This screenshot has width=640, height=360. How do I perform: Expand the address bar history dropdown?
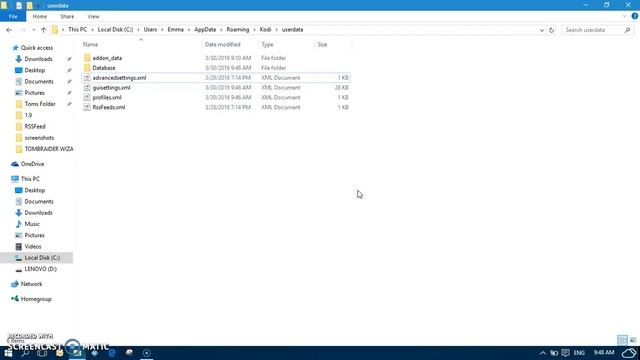(542, 30)
